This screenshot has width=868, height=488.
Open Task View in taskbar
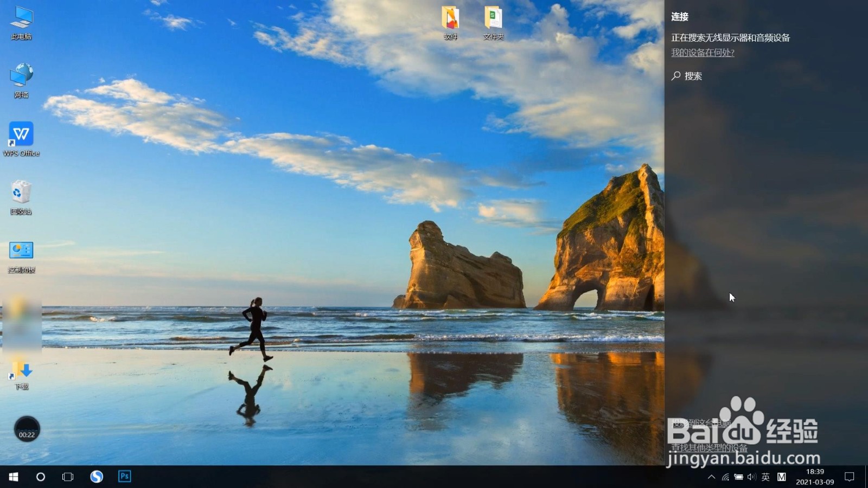point(68,477)
